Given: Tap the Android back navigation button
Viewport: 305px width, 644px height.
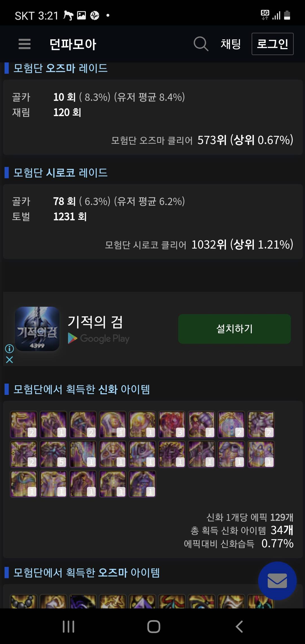Looking at the screenshot, I should click(239, 626).
